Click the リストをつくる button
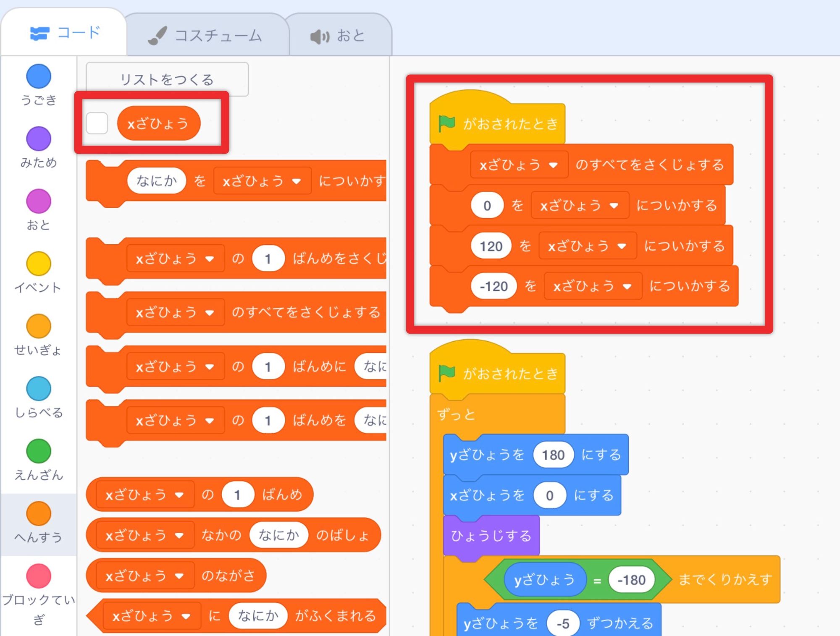Viewport: 840px width, 636px height. point(167,79)
